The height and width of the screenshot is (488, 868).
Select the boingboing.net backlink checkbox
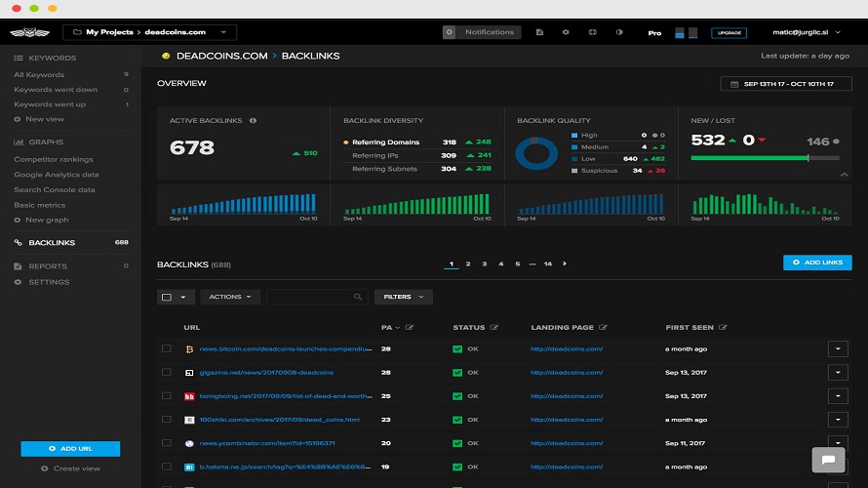click(167, 396)
